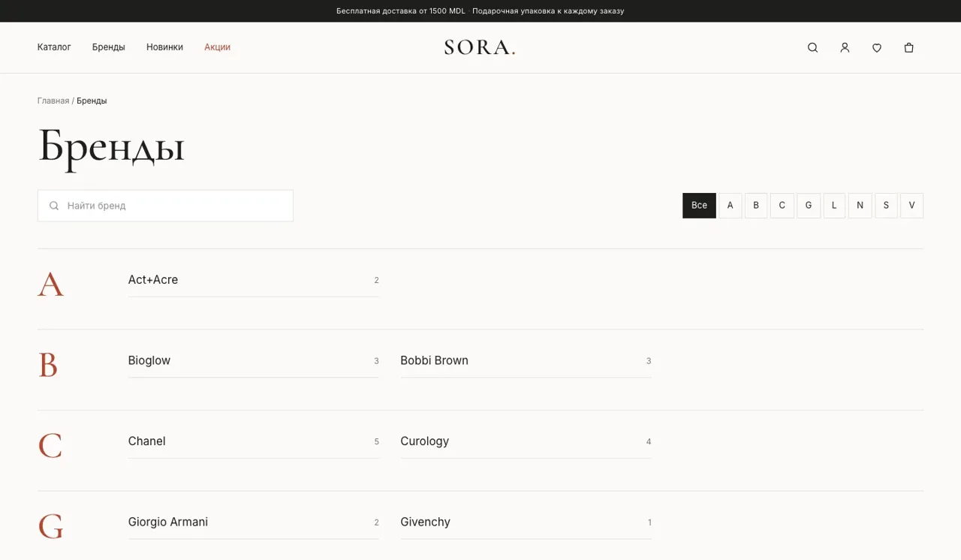Open the Bioglow brand

click(254, 361)
